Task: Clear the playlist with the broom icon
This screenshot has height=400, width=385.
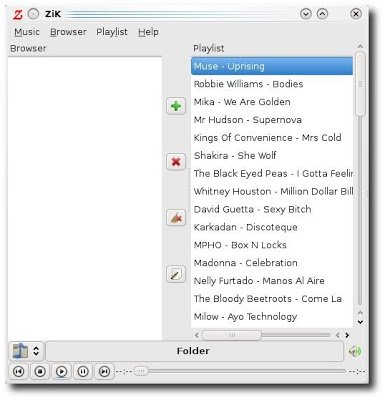Action: tap(176, 218)
